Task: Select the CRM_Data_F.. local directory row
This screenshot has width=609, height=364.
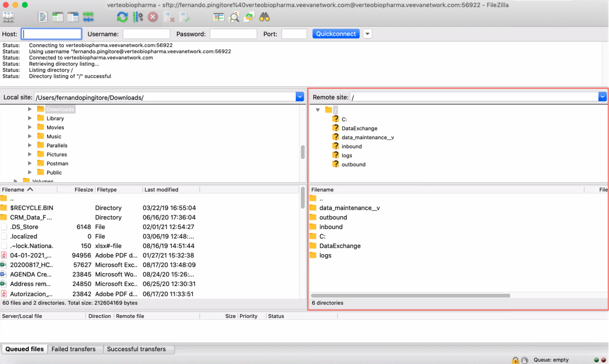Action: pyautogui.click(x=150, y=217)
